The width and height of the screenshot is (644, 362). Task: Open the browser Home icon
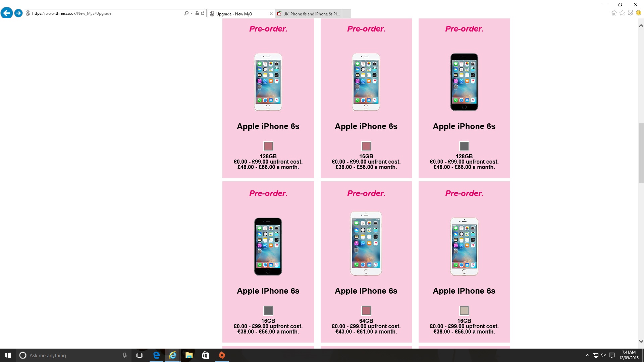click(x=614, y=13)
